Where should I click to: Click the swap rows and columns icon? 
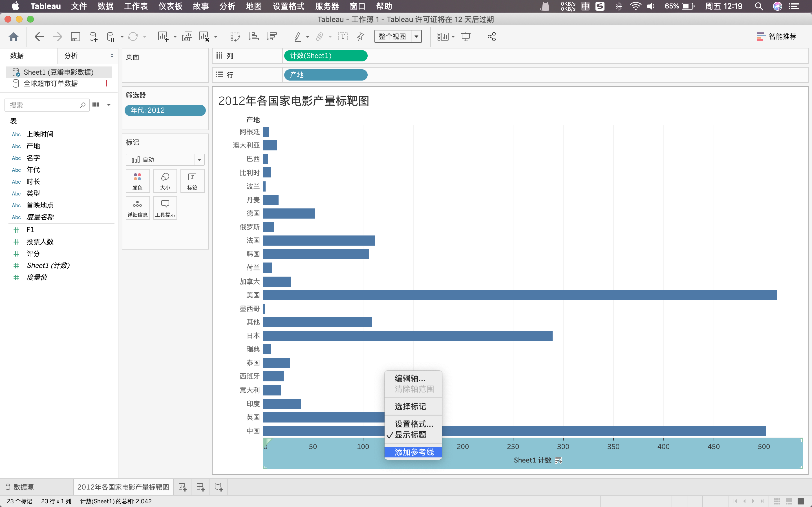point(235,37)
